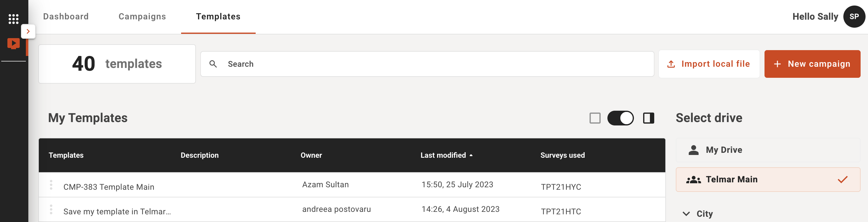Click the search magnifier icon
This screenshot has height=222, width=868.
pos(213,64)
